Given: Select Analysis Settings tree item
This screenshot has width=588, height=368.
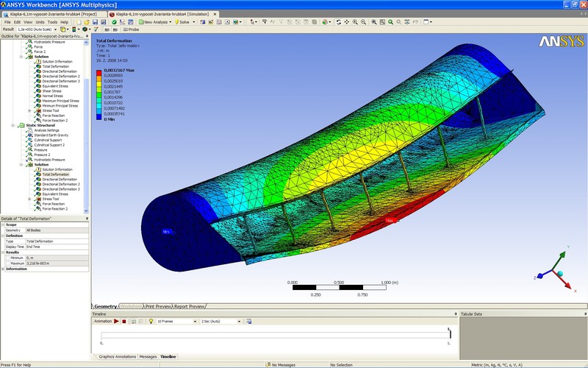Looking at the screenshot, I should [x=46, y=130].
